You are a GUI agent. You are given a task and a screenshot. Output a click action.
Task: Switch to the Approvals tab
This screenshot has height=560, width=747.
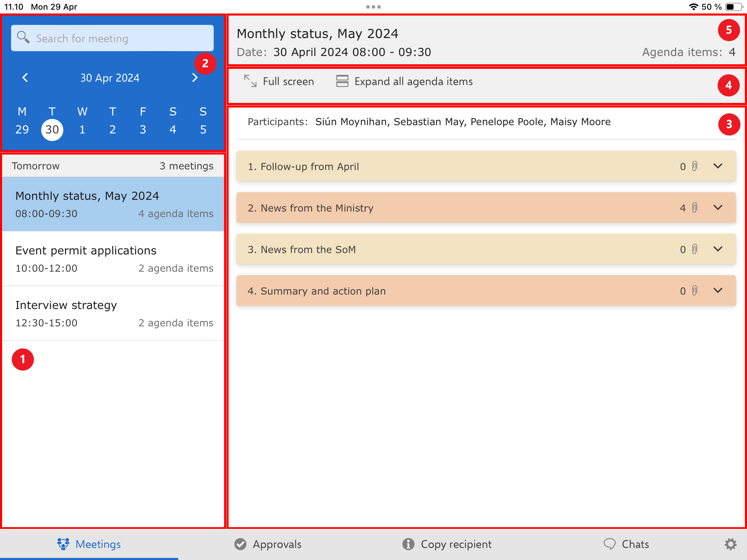[x=268, y=544]
